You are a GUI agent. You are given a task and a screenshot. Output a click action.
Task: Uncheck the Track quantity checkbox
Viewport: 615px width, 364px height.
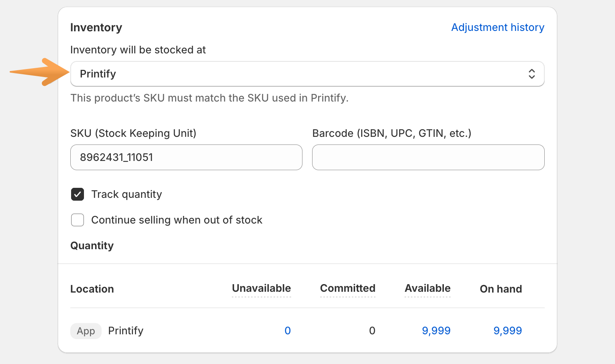78,194
